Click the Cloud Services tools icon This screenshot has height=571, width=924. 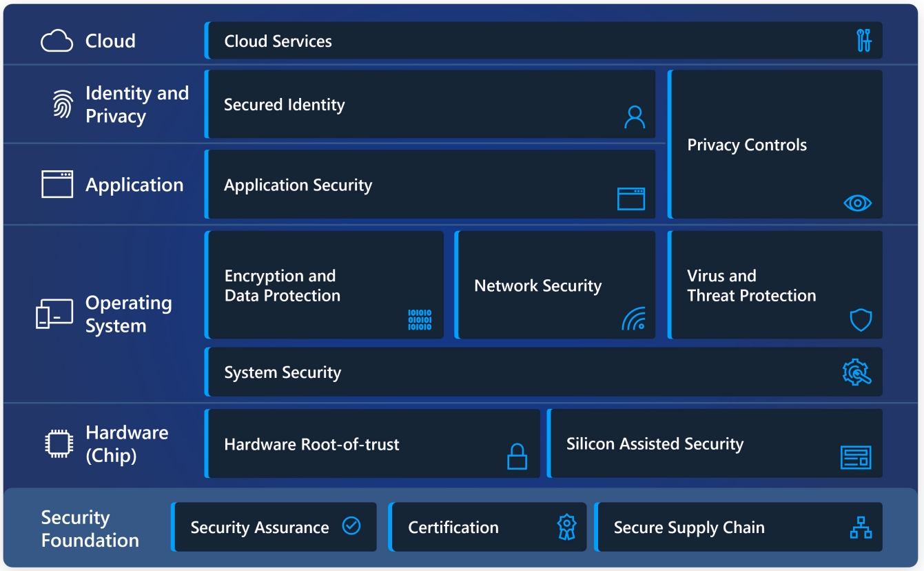pos(863,41)
